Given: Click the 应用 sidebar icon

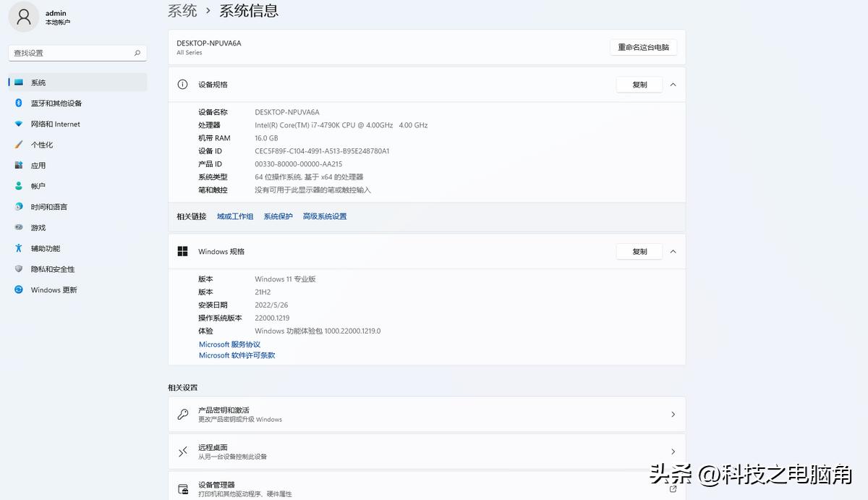Looking at the screenshot, I should pyautogui.click(x=18, y=165).
